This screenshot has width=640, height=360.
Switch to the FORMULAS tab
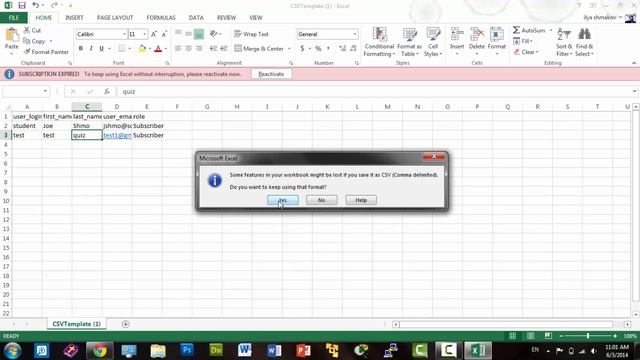point(161,18)
